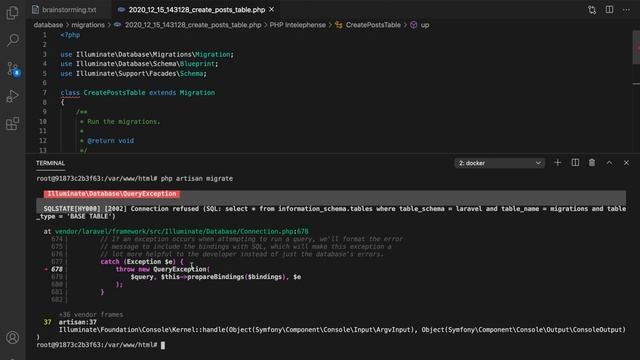Image resolution: width=640 pixels, height=360 pixels.
Task: Click the editor vertical scrollbar thumb
Action: [x=636, y=47]
